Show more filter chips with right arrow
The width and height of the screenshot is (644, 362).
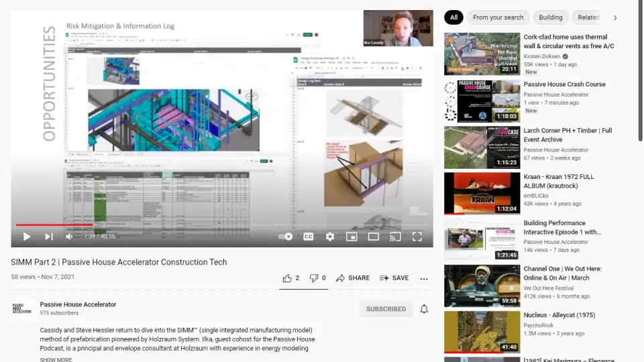(x=615, y=17)
